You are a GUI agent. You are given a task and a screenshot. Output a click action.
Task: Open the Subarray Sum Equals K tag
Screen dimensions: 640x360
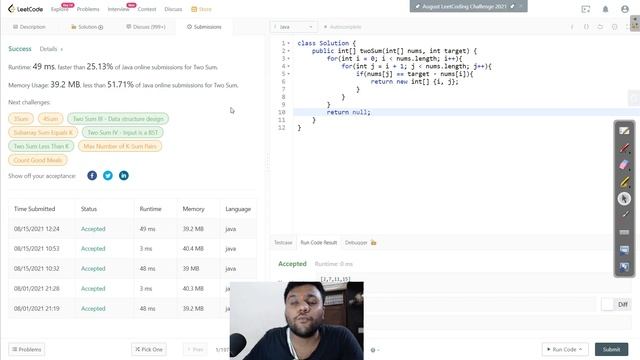43,132
